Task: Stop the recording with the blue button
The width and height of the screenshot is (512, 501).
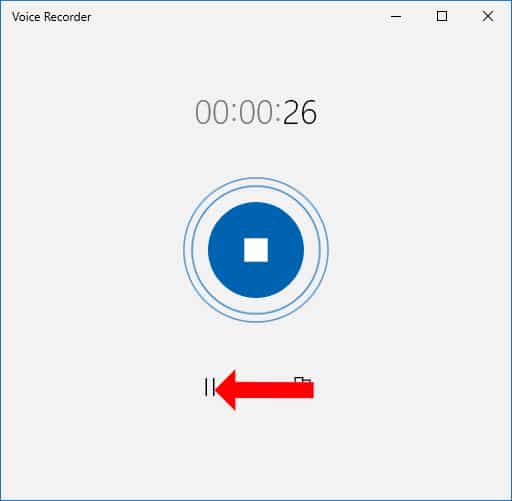Action: point(256,250)
